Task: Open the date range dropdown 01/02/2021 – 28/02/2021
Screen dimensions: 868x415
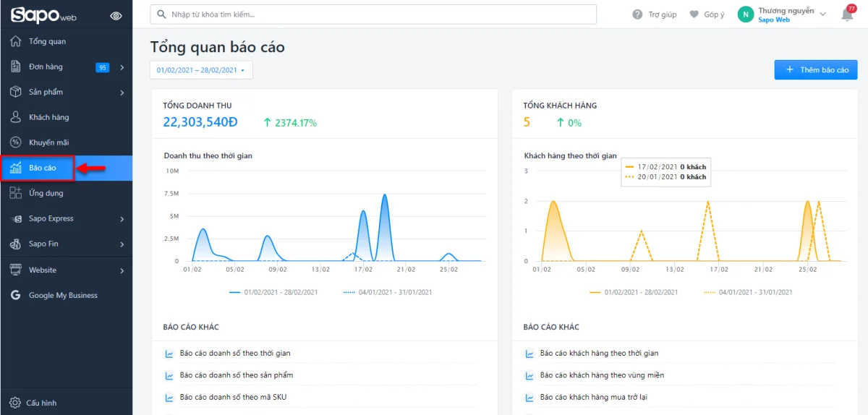Action: coord(201,70)
